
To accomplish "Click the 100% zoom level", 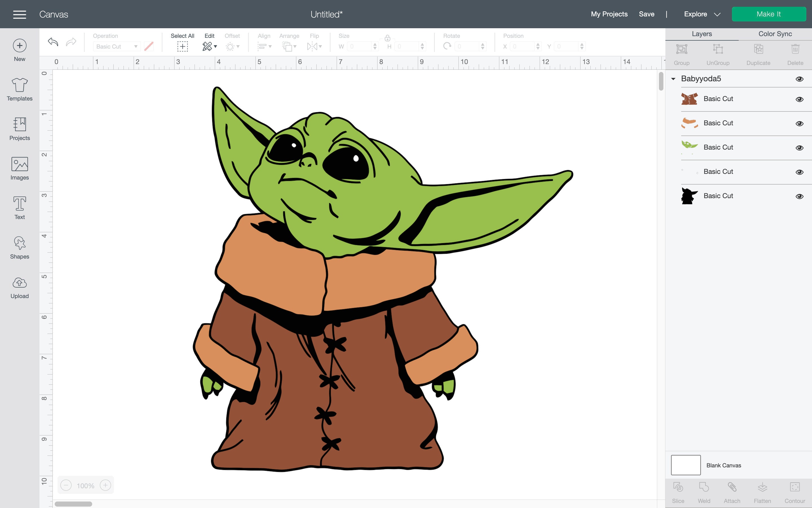I will [x=85, y=485].
